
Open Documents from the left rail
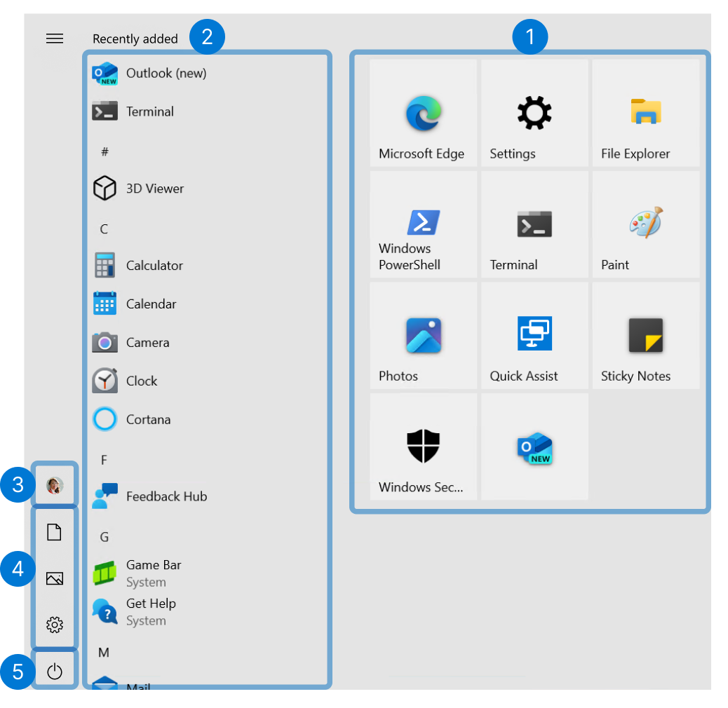(x=54, y=532)
